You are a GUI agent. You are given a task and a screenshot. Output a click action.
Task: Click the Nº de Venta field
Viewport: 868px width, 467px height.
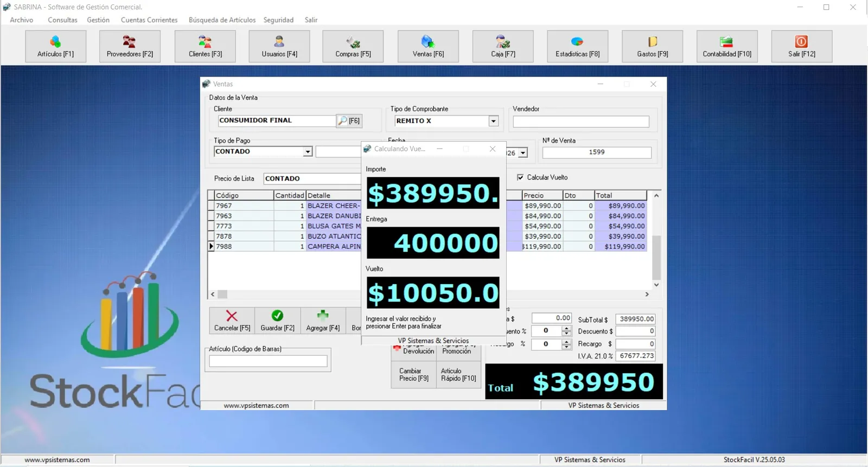pyautogui.click(x=597, y=152)
